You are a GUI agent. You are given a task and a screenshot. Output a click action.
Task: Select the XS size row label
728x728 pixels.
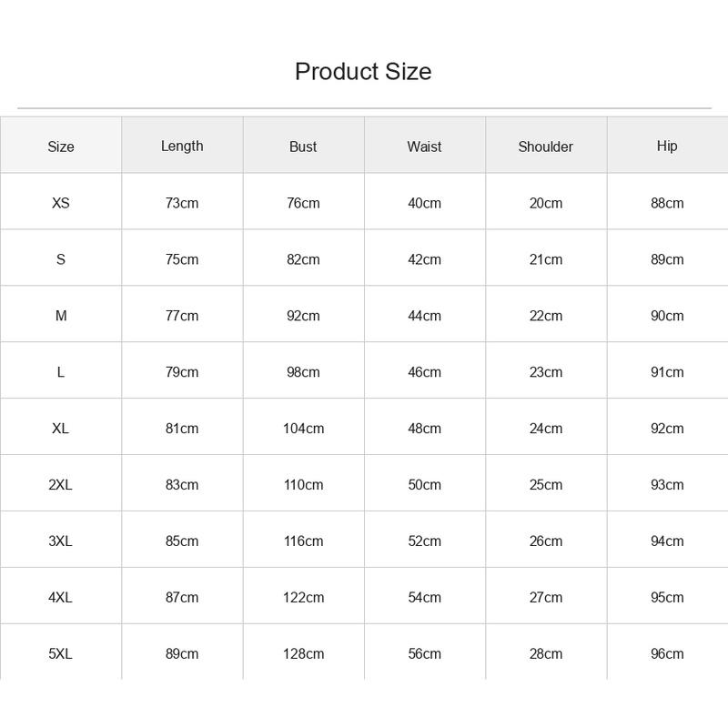(x=61, y=203)
